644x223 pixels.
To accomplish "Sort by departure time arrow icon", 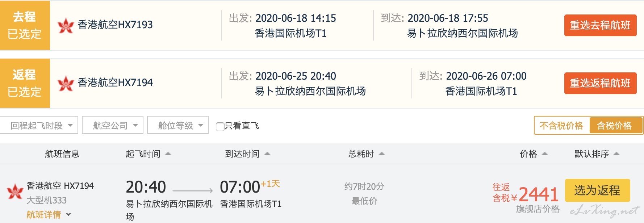I will (168, 154).
